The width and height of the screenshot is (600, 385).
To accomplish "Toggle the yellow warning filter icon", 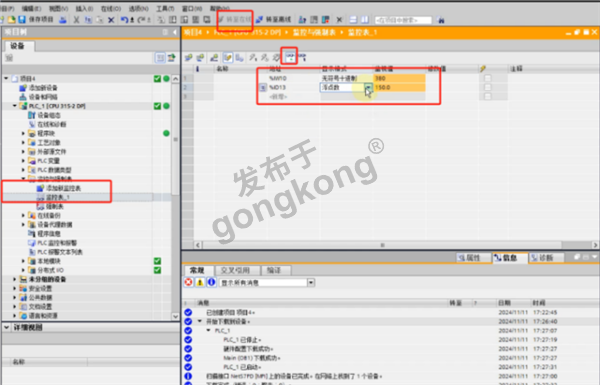I will pos(200,282).
